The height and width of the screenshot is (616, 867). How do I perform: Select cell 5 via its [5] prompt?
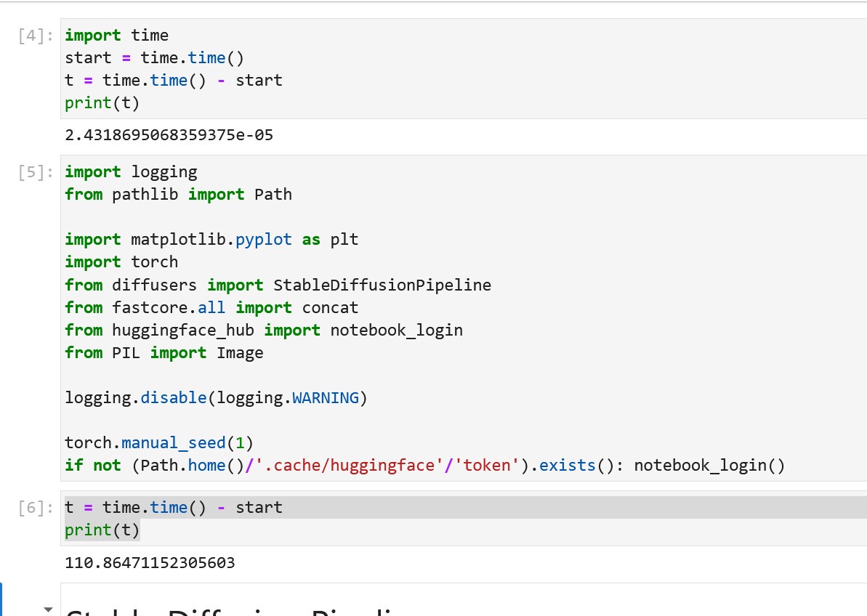pos(35,173)
